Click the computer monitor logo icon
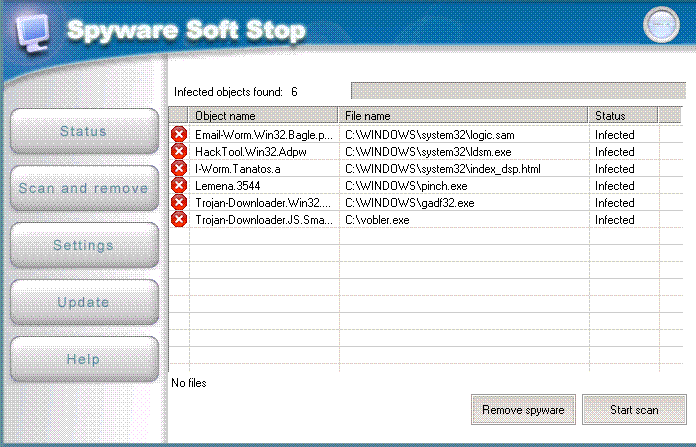Image resolution: width=696 pixels, height=447 pixels. click(x=32, y=32)
